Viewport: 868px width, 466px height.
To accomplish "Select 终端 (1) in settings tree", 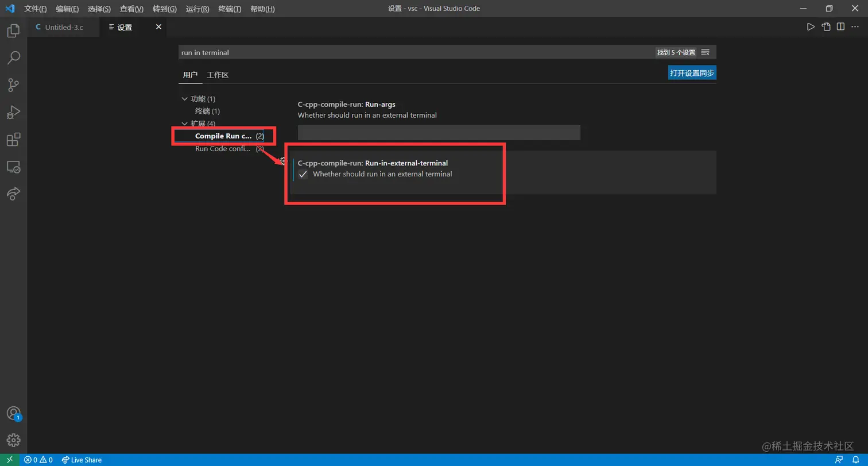I will tap(207, 111).
